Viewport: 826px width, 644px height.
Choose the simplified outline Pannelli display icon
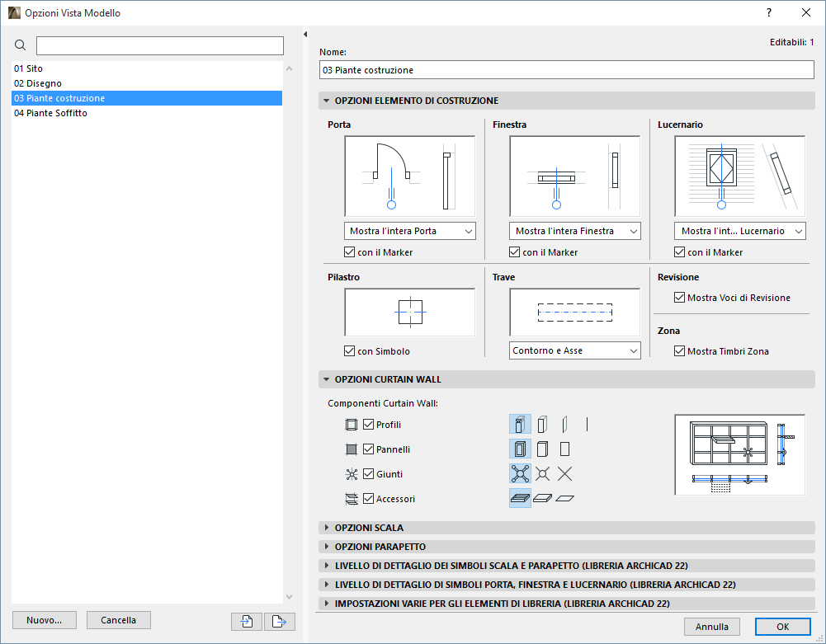[x=564, y=449]
